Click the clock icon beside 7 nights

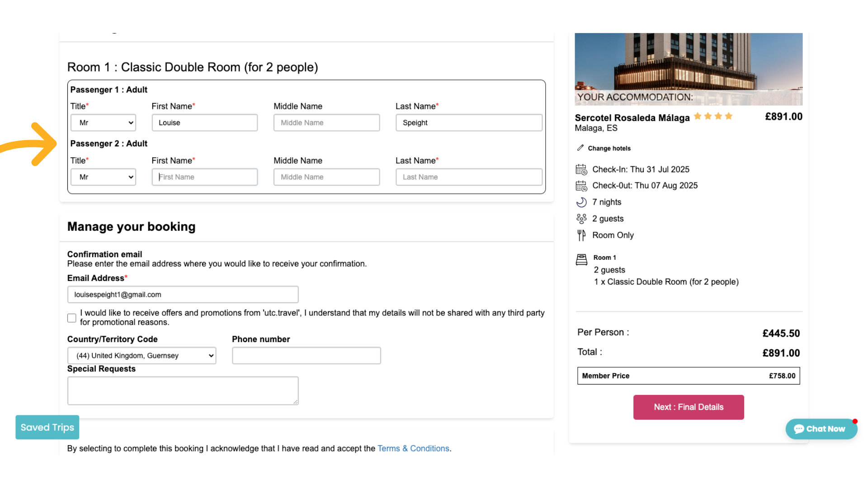pyautogui.click(x=581, y=202)
